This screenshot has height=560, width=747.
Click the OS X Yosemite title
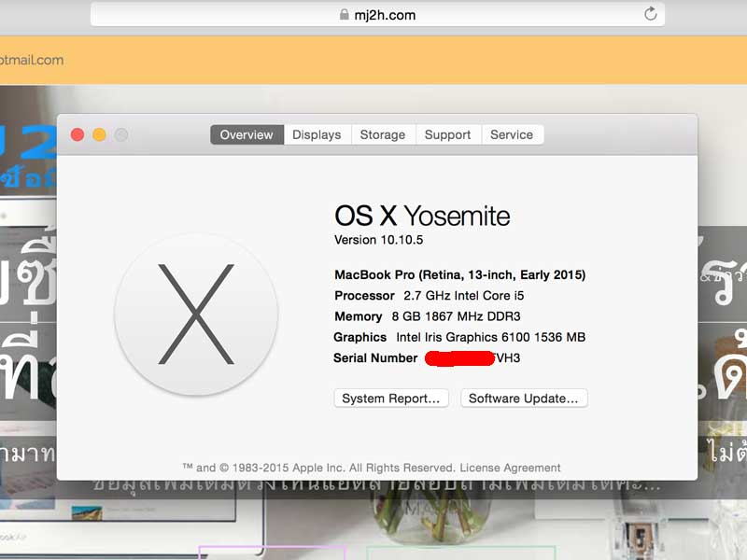[x=422, y=216]
